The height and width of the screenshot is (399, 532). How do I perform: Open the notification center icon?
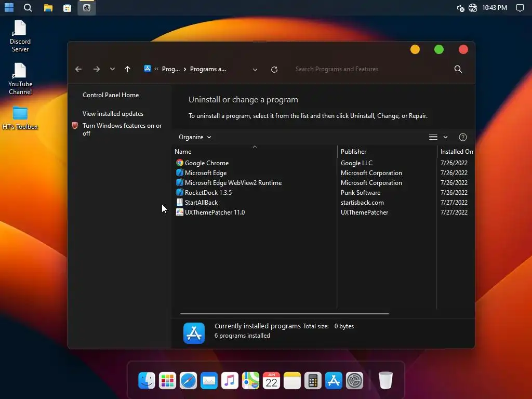tap(520, 8)
